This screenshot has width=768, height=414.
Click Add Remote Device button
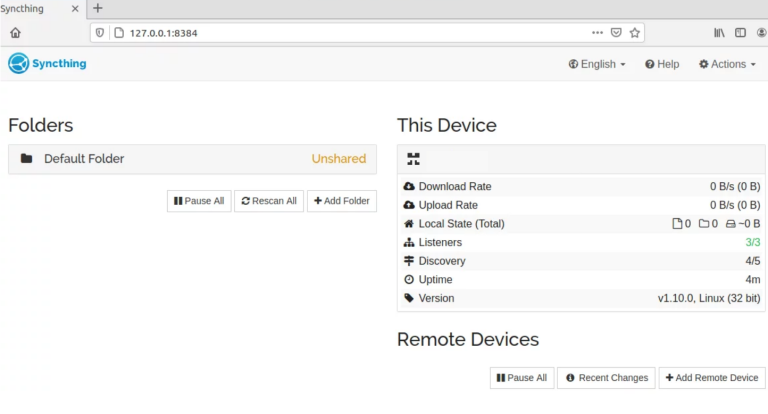pos(712,378)
